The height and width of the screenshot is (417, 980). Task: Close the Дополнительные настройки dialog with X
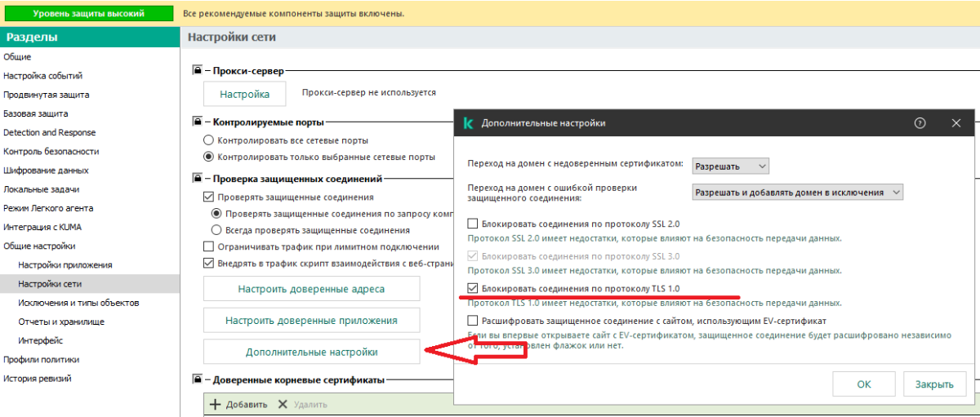coord(956,123)
